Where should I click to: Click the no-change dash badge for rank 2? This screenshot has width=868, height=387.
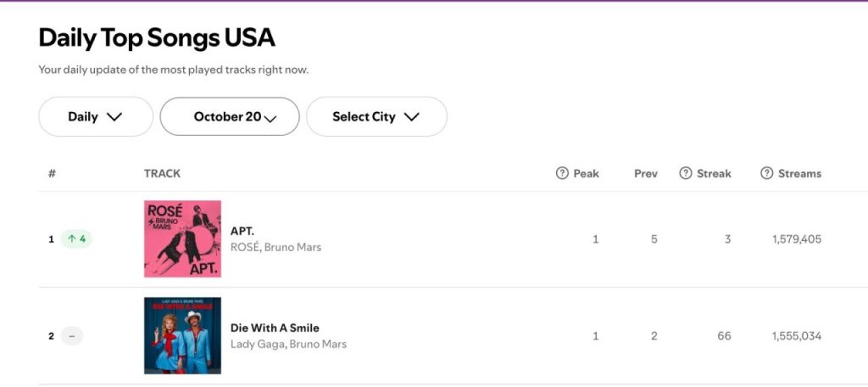(x=72, y=336)
